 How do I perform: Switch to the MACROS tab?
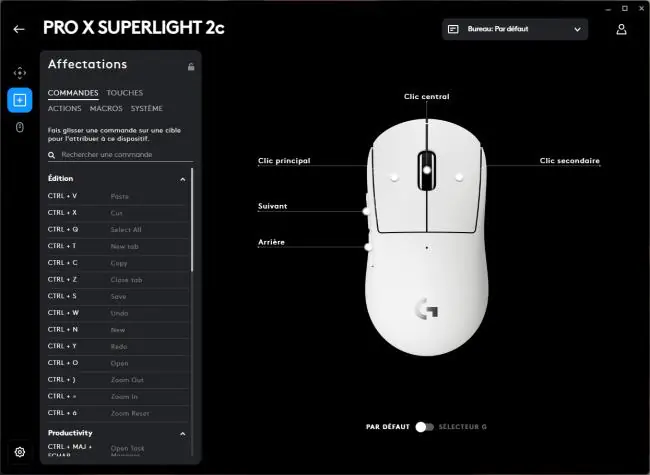pos(106,109)
